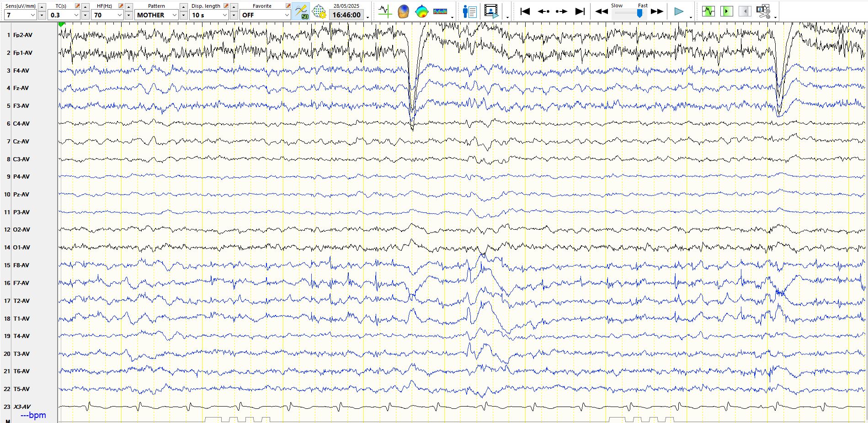This screenshot has width=868, height=423.
Task: Step the HF(Hz) value down
Action: (128, 16)
